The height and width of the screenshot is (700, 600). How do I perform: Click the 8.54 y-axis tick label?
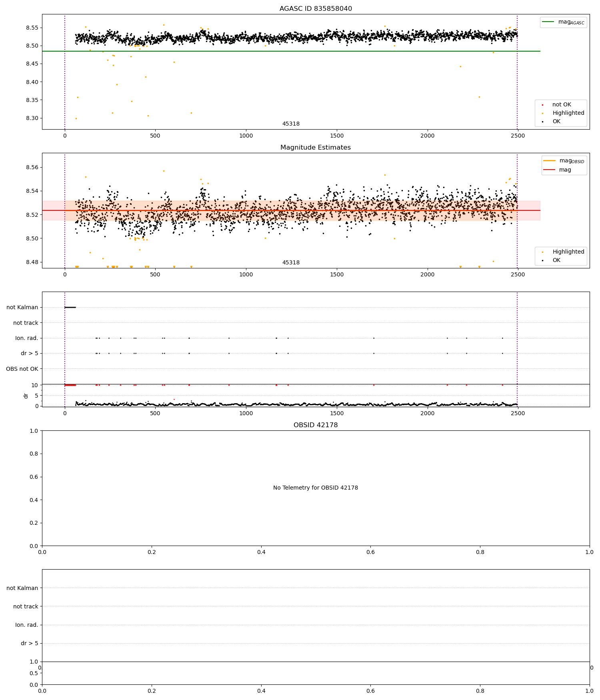point(32,191)
